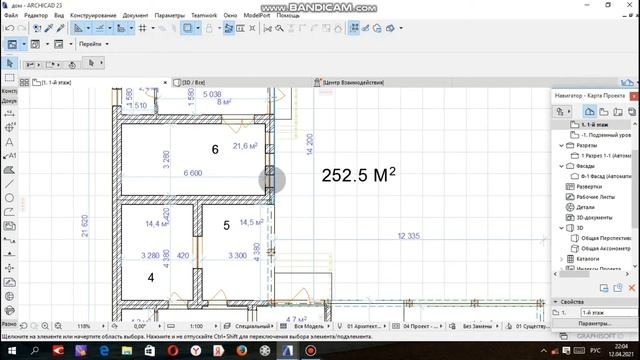The width and height of the screenshot is (640, 360).
Task: Select the Inject Parameters syringe tool
Action: pyautogui.click(x=60, y=28)
